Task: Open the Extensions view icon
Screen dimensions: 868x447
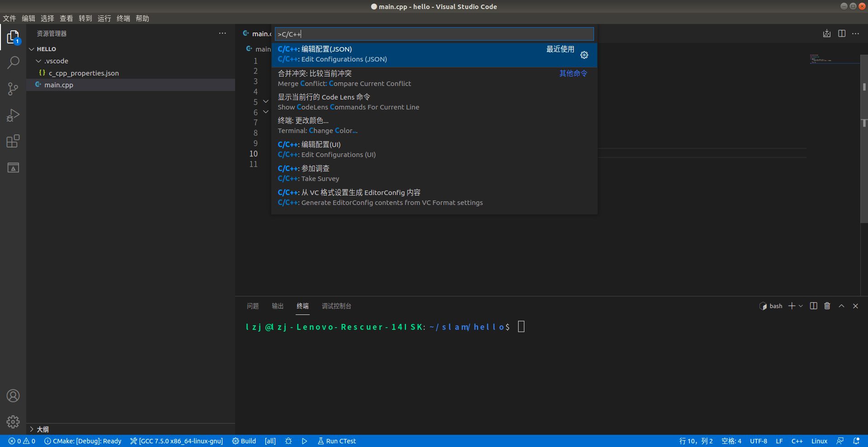Action: coord(13,141)
